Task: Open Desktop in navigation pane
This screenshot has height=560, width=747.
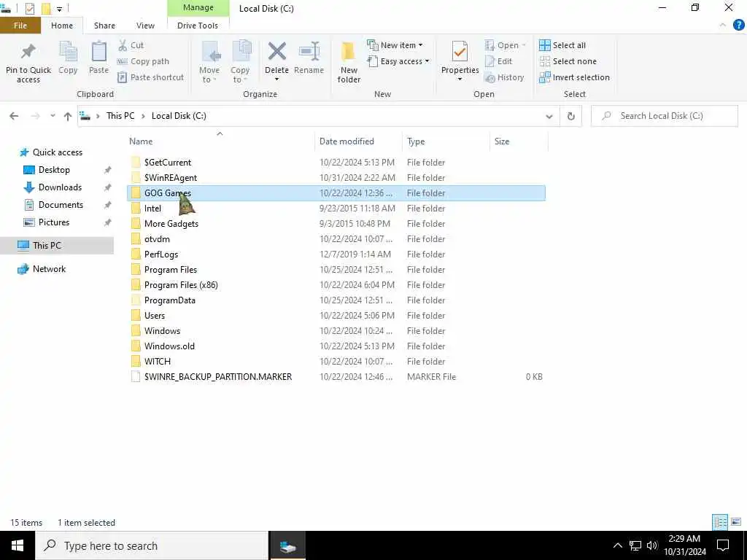Action: tap(54, 170)
